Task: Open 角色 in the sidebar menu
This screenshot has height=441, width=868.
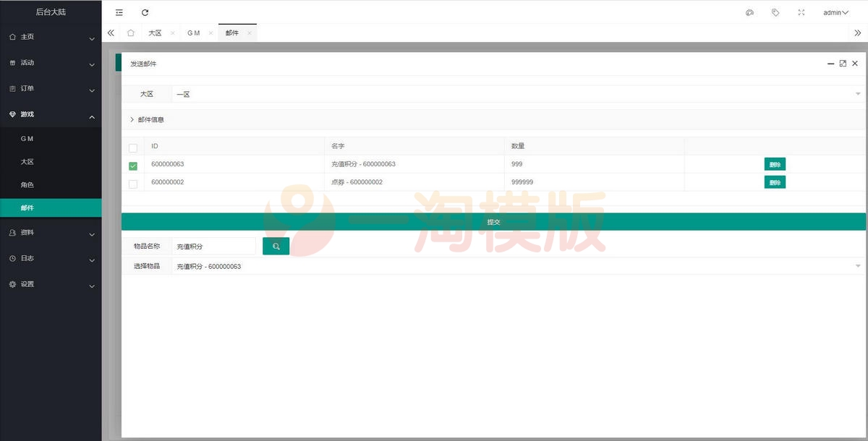Action: coord(27,185)
